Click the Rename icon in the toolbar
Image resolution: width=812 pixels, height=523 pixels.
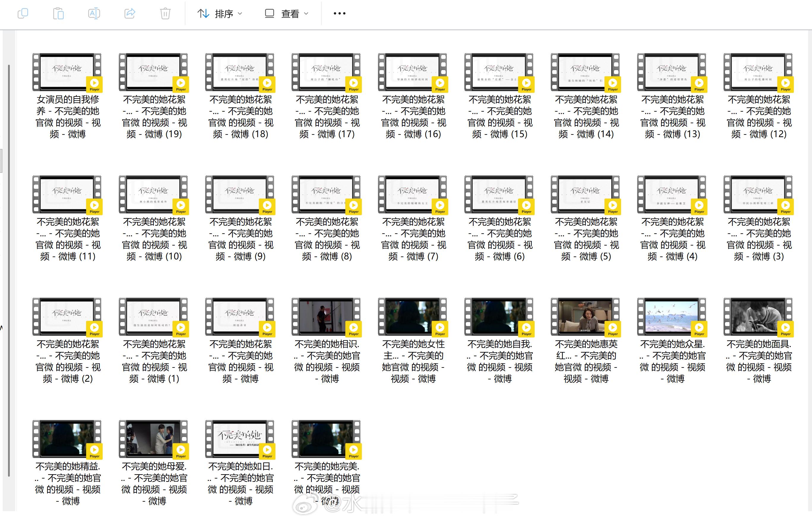click(x=94, y=14)
